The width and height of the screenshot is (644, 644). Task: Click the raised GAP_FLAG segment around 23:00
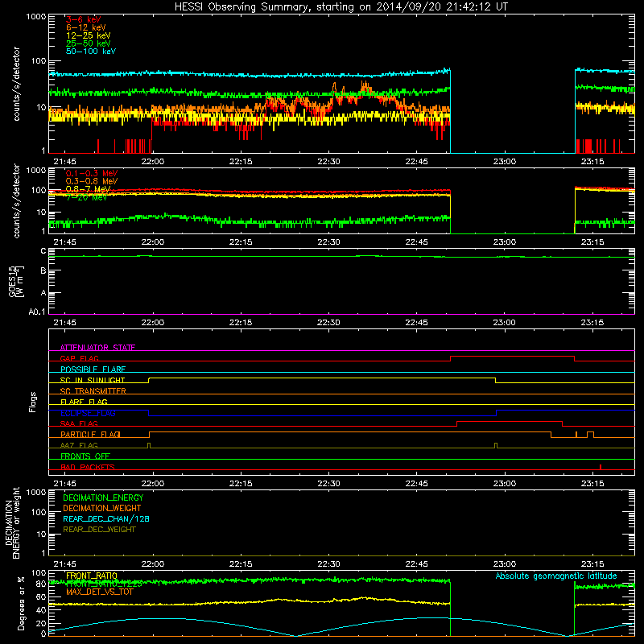[x=512, y=357]
